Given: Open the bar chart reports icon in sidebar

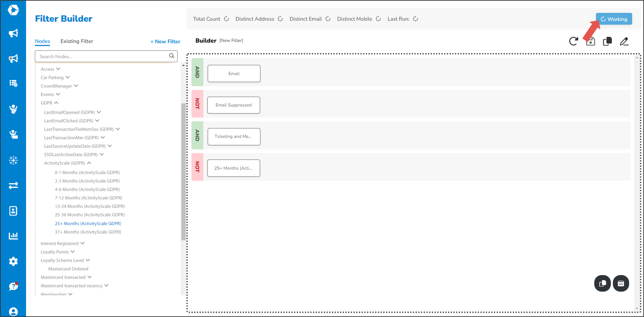Looking at the screenshot, I should [x=13, y=236].
